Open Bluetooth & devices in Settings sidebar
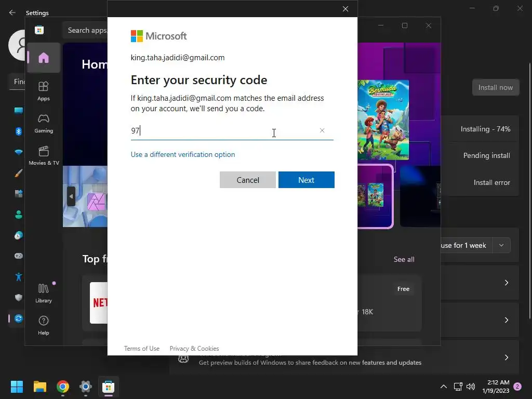Screen dimensions: 532x399 (19, 131)
